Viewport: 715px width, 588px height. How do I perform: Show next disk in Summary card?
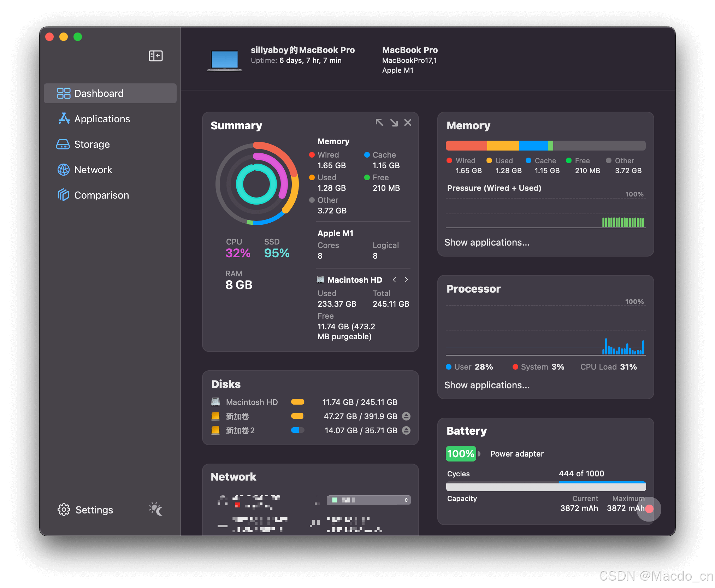(406, 280)
